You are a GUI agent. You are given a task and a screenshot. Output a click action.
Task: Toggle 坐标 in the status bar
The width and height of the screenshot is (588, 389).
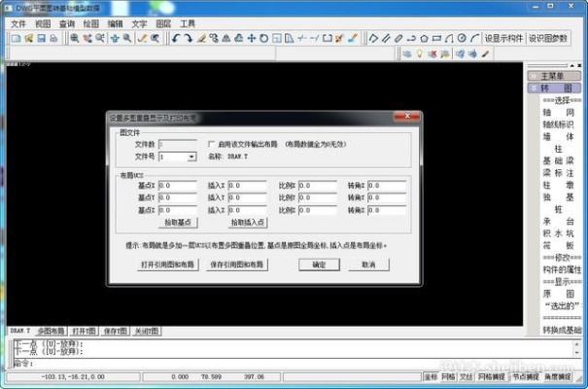click(431, 376)
